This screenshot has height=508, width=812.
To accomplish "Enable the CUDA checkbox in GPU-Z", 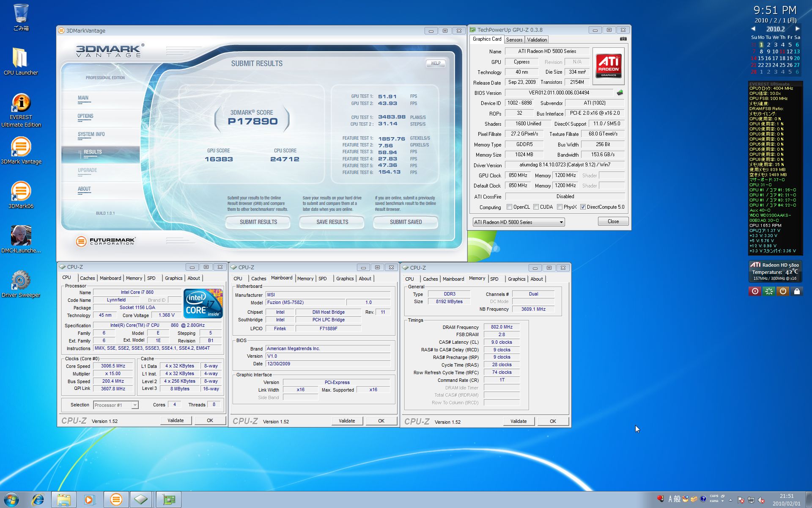I will pyautogui.click(x=536, y=207).
